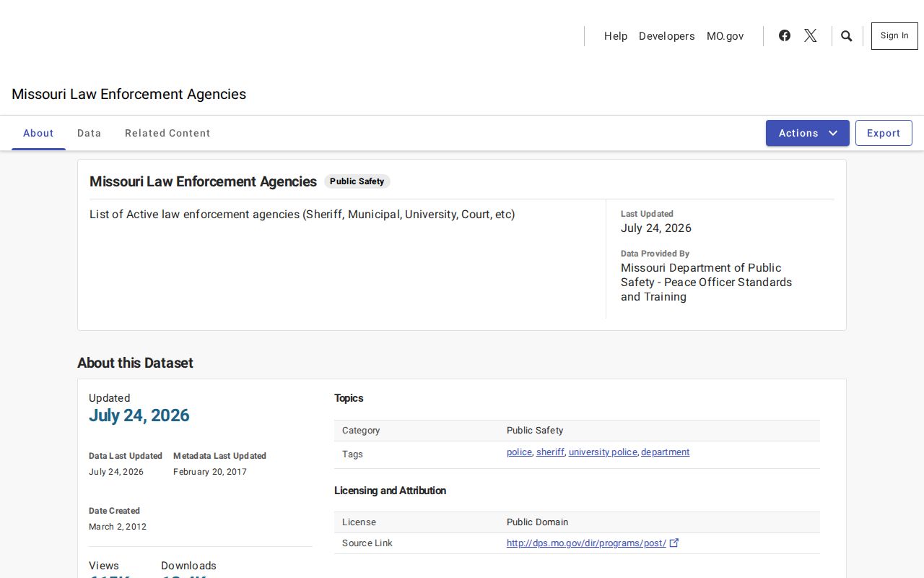
Task: Click the Export button
Action: tap(884, 133)
